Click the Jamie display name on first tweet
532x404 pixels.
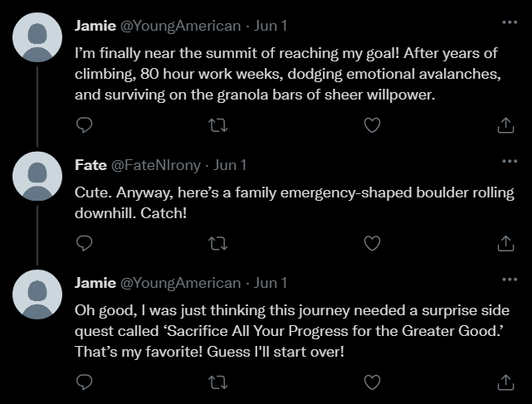point(95,26)
